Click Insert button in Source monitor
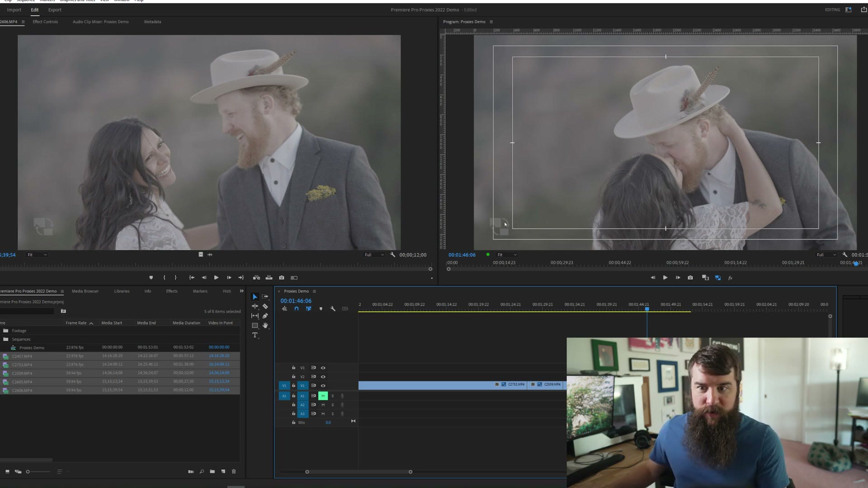This screenshot has width=868, height=488. click(256, 277)
